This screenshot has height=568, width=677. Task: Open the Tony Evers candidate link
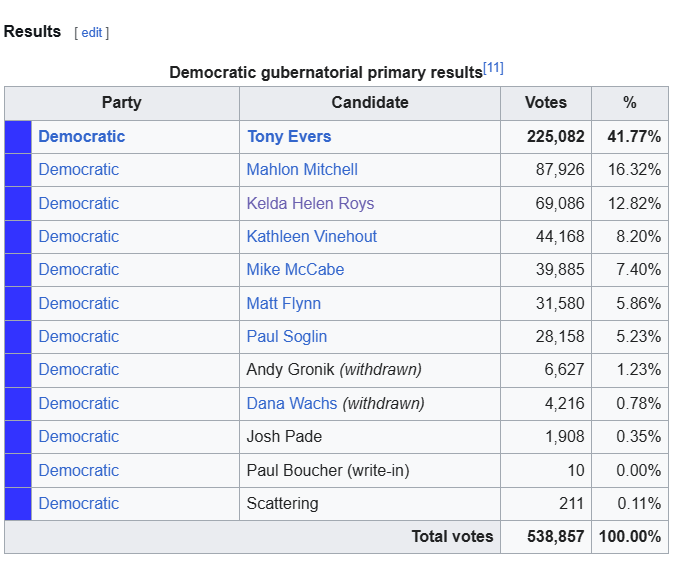[289, 136]
